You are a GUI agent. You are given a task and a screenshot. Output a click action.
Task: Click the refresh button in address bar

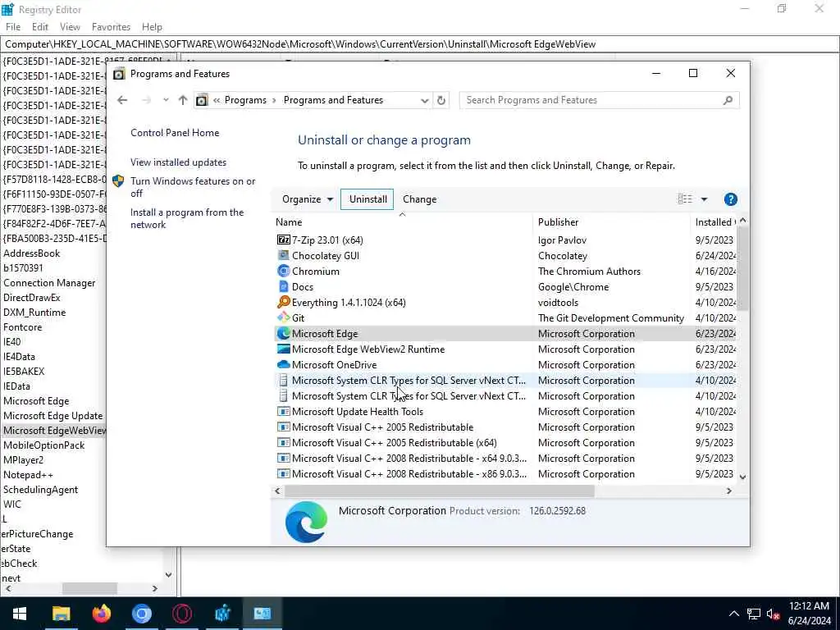441,100
